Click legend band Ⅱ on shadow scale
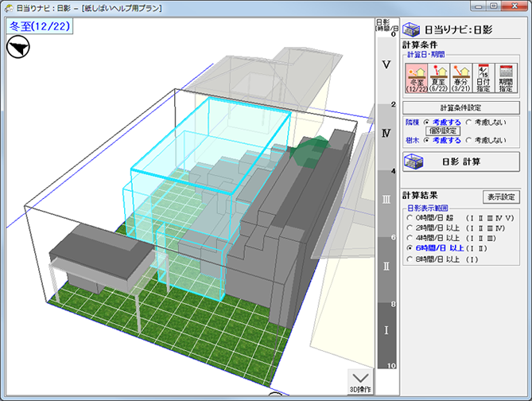This screenshot has width=532, height=401. [386, 271]
